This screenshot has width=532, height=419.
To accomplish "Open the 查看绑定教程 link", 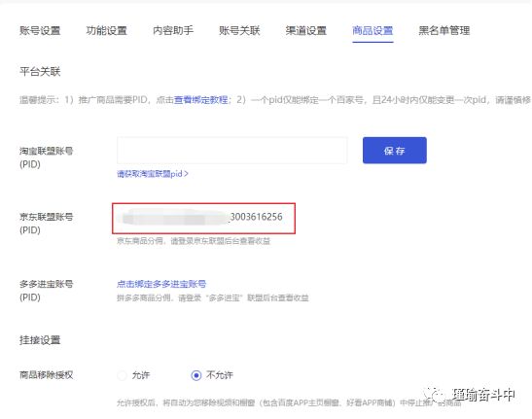I will click(201, 100).
